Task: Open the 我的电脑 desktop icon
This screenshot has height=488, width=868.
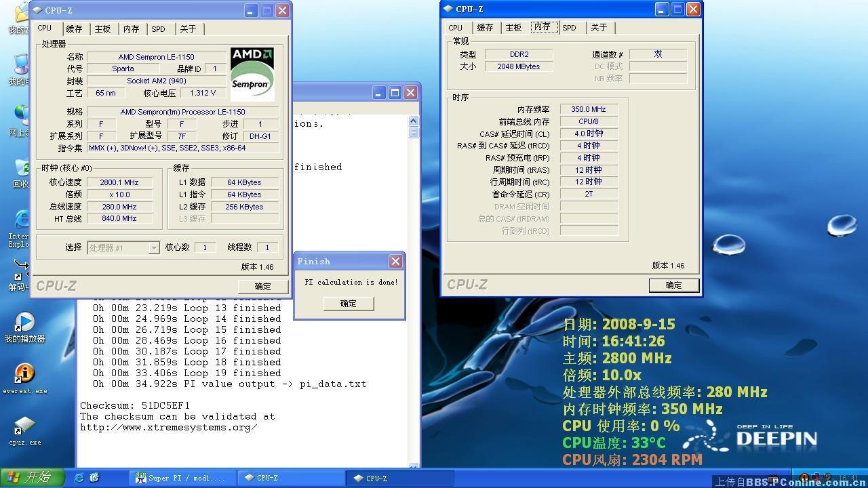Action: (x=22, y=65)
